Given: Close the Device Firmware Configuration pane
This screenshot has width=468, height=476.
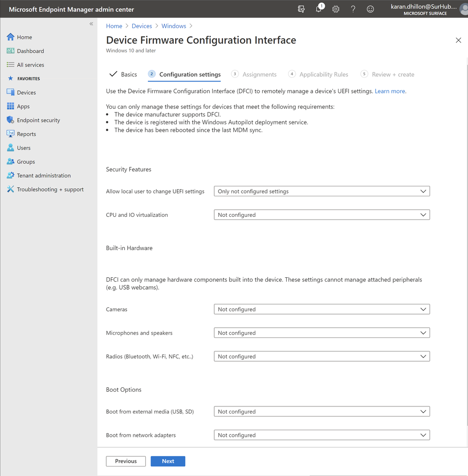Looking at the screenshot, I should (x=458, y=41).
